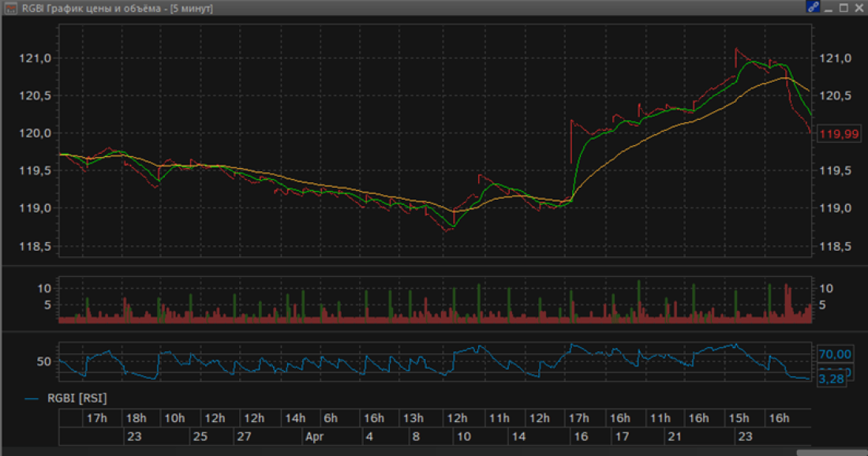The height and width of the screenshot is (456, 868).
Task: Click 118,5 on the left price axis
Action: (35, 247)
